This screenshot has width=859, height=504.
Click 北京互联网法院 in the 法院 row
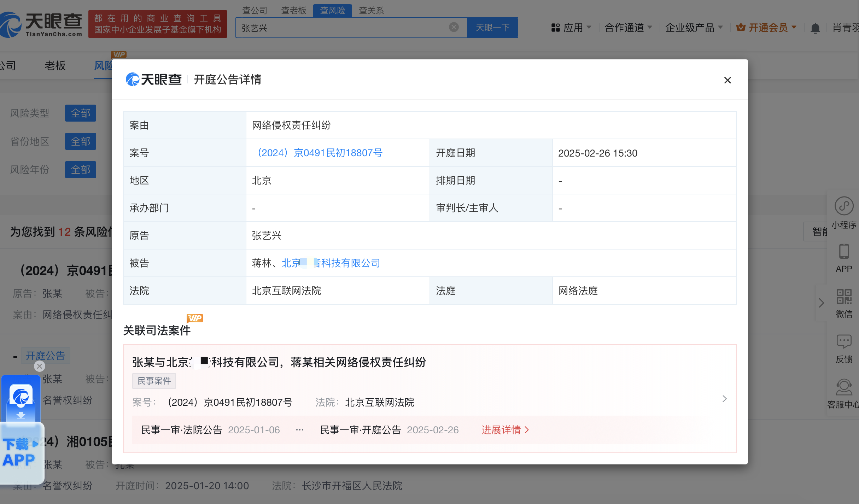[287, 291]
